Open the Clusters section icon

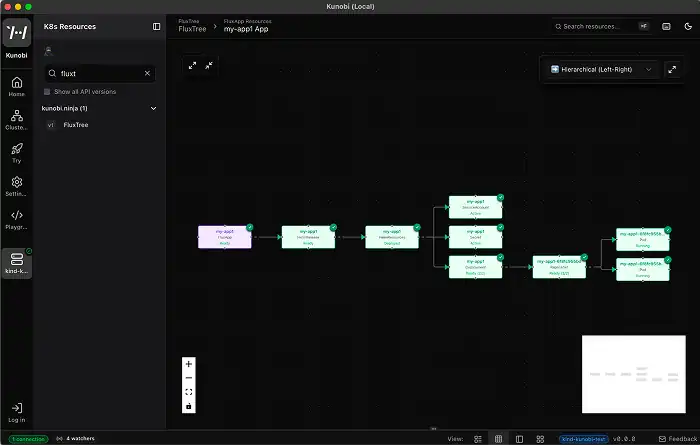tap(17, 120)
